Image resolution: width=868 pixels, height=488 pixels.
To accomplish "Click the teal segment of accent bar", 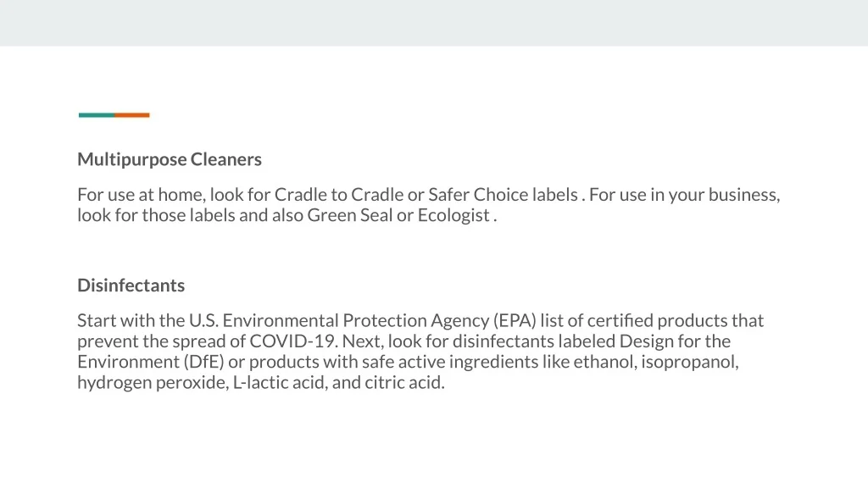I will click(x=96, y=115).
